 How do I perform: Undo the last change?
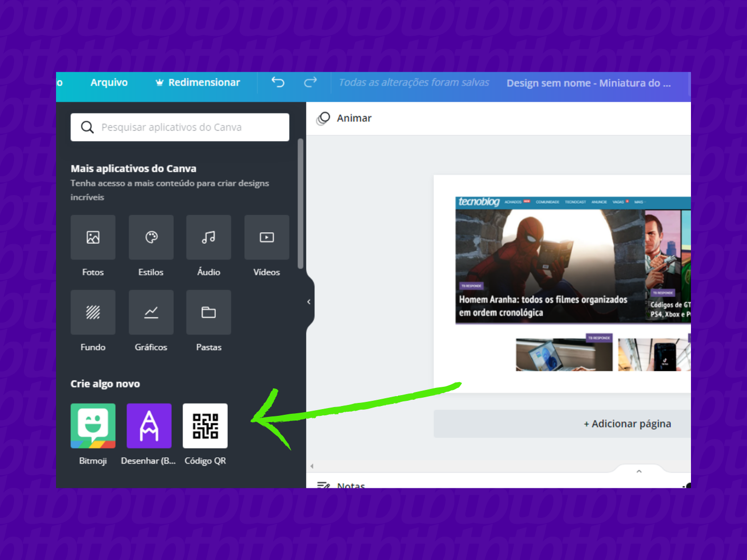(278, 82)
